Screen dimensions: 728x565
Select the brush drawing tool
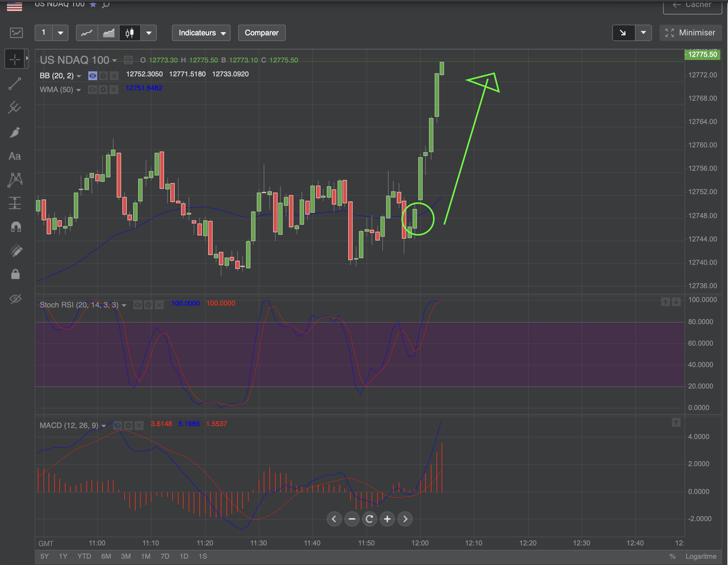pos(15,132)
